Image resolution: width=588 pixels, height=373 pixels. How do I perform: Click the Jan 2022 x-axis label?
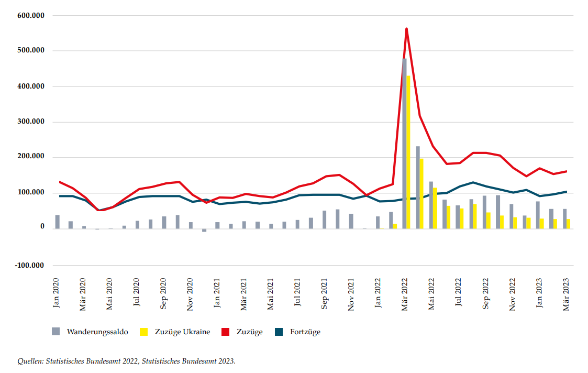tap(378, 293)
